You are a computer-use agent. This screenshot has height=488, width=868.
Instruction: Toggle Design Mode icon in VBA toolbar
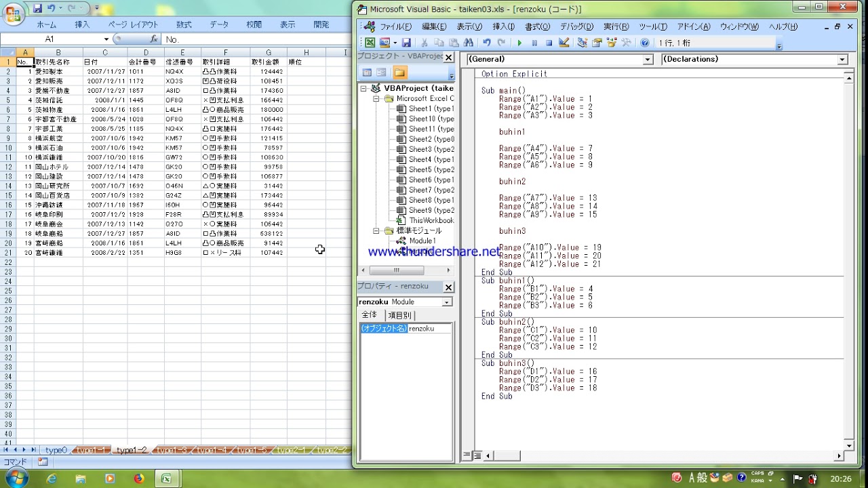pos(564,43)
